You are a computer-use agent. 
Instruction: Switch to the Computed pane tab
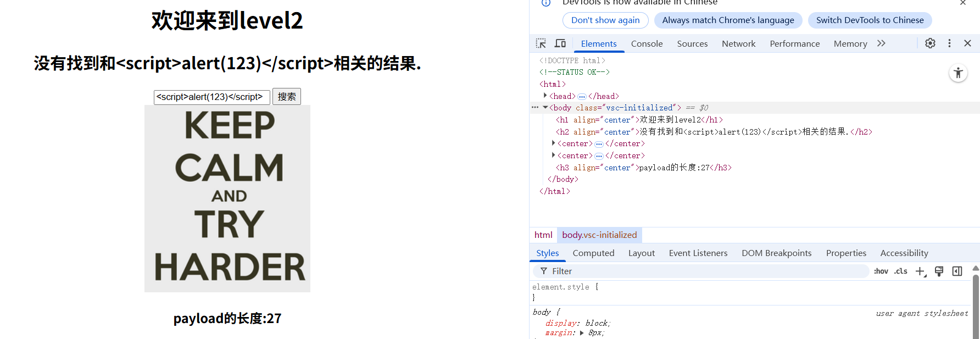point(593,253)
